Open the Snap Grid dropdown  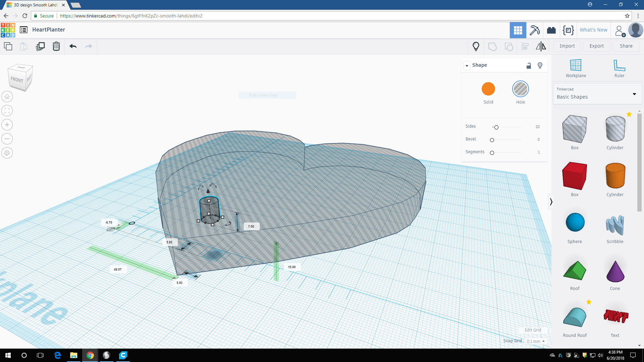(x=536, y=341)
